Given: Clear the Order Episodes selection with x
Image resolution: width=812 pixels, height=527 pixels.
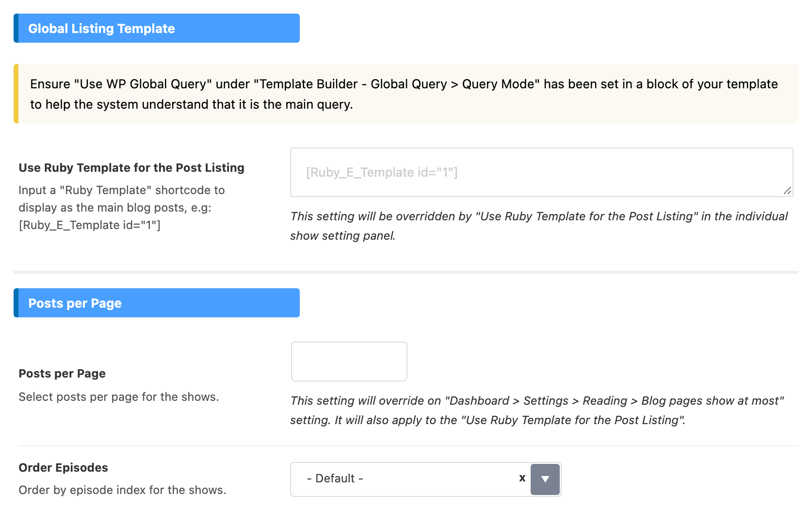Looking at the screenshot, I should click(x=522, y=478).
